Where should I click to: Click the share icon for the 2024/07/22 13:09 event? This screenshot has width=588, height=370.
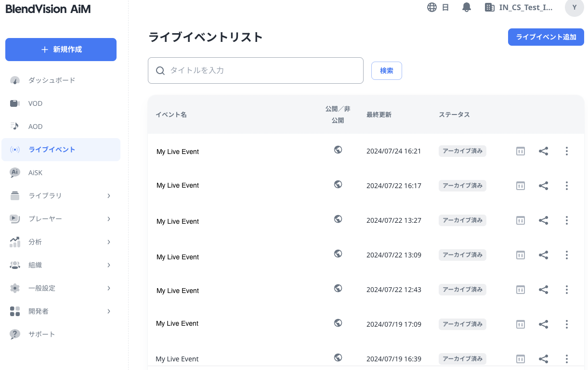(543, 255)
